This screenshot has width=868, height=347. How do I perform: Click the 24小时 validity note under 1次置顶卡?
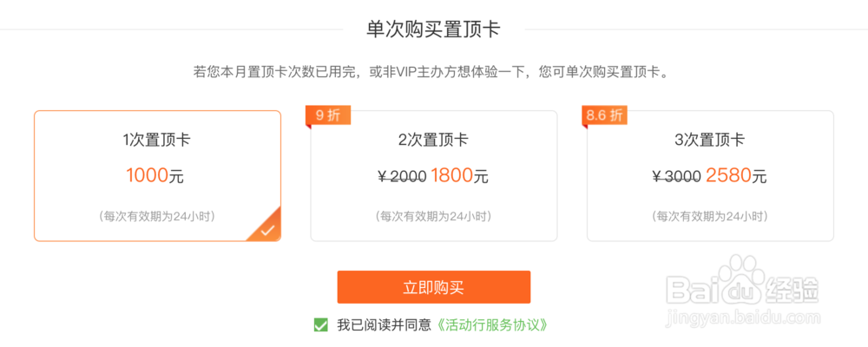pyautogui.click(x=157, y=216)
